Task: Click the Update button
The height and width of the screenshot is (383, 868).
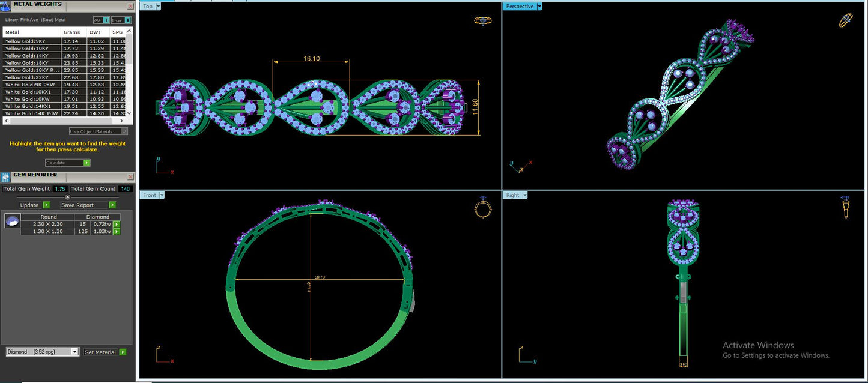Action: pyautogui.click(x=29, y=205)
